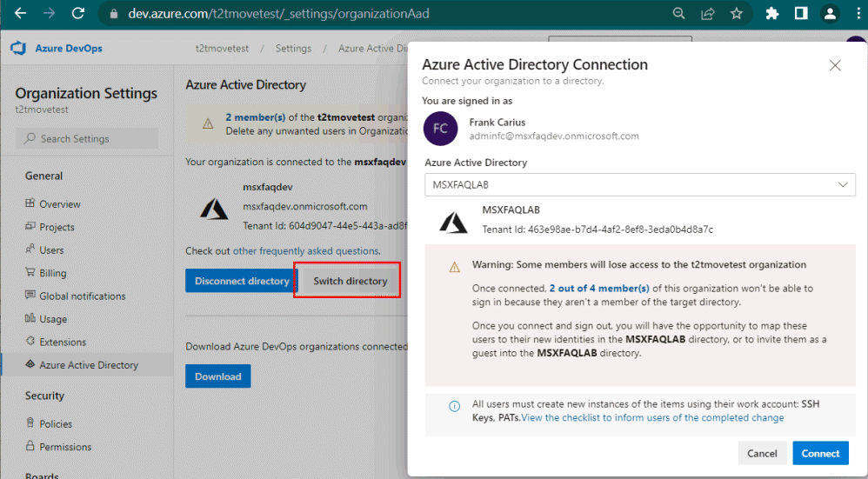Click the Billing cart icon

30,272
